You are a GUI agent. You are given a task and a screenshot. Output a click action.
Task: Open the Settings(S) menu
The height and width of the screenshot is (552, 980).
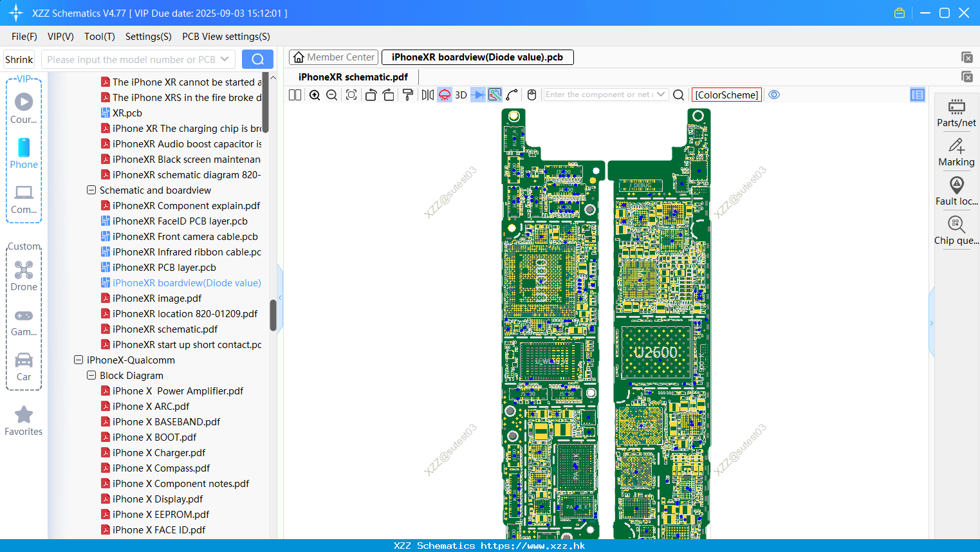(149, 37)
